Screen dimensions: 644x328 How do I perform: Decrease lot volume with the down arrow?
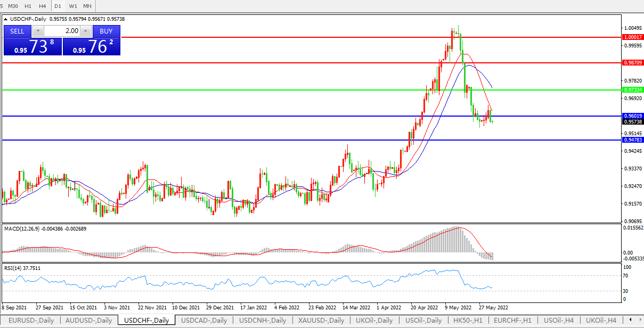(x=38, y=31)
